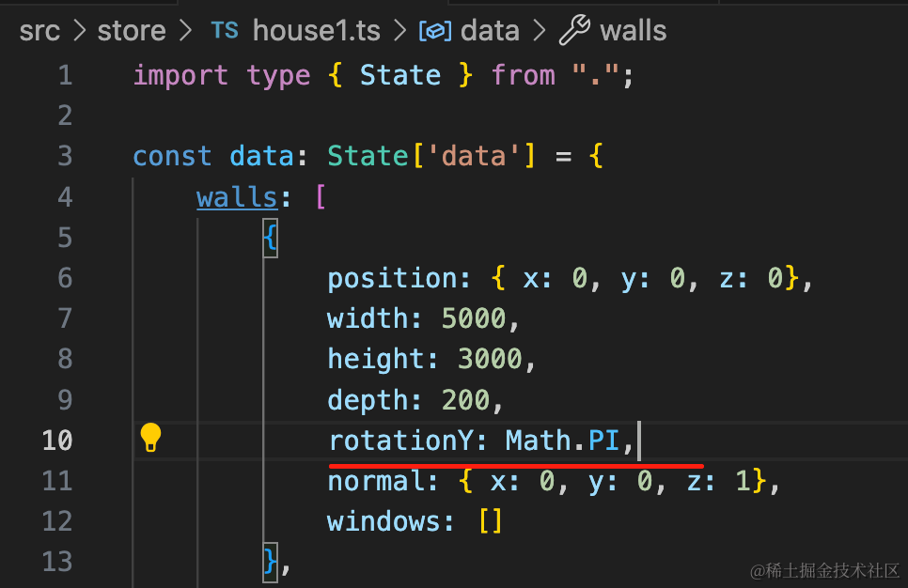Screen dimensions: 908x588
Task: Click the 'from' keyword on line 1
Action: (523, 75)
